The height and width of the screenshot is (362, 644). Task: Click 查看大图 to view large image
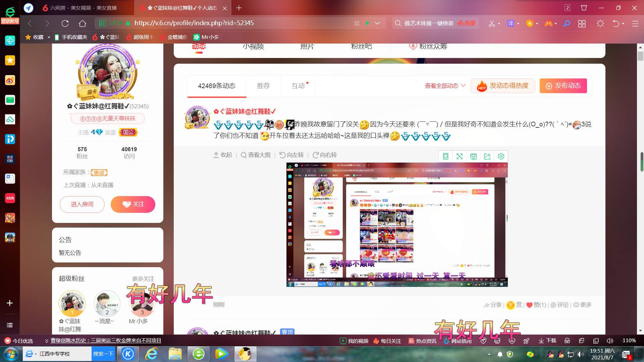256,155
